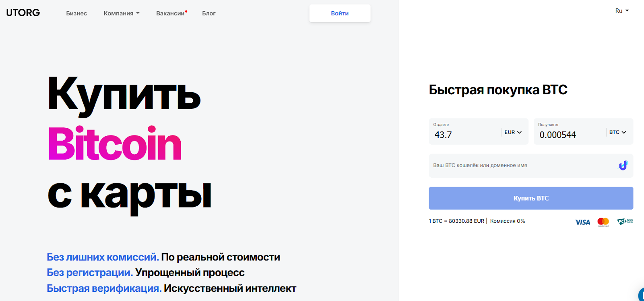The image size is (644, 301).
Task: Click the Unstoppable Domains icon in wallet field
Action: pos(623,165)
